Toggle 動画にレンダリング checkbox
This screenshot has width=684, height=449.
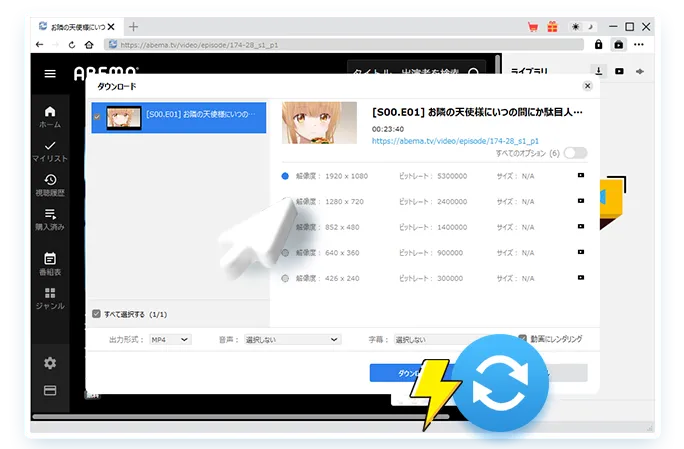click(522, 339)
